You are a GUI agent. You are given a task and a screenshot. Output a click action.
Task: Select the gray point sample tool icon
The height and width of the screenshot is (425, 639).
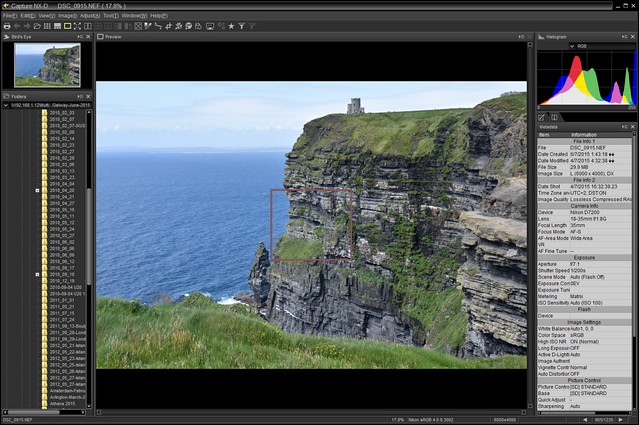point(148,26)
